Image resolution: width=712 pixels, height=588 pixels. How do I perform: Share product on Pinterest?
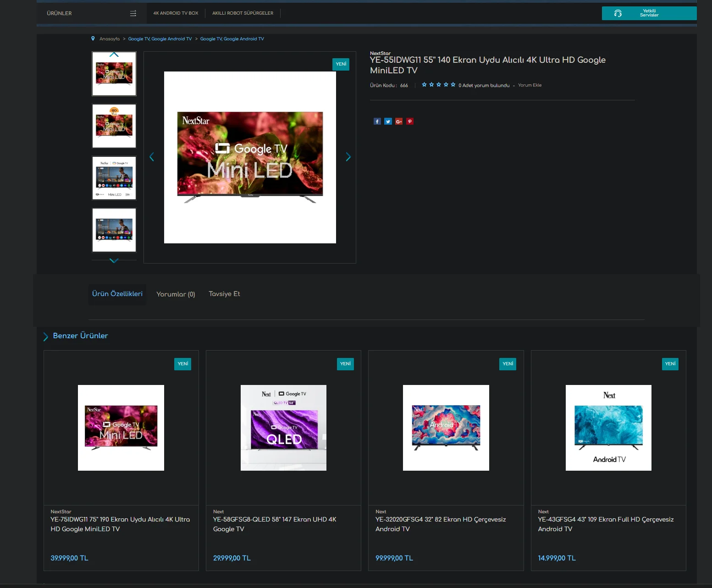point(410,121)
